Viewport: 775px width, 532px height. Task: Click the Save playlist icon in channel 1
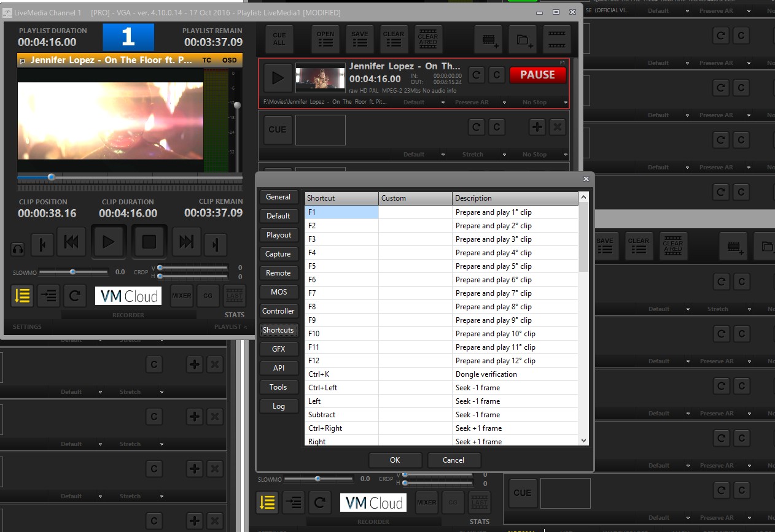click(359, 40)
